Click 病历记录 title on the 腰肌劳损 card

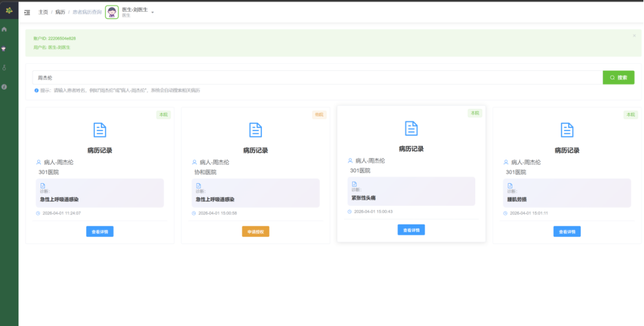(567, 151)
